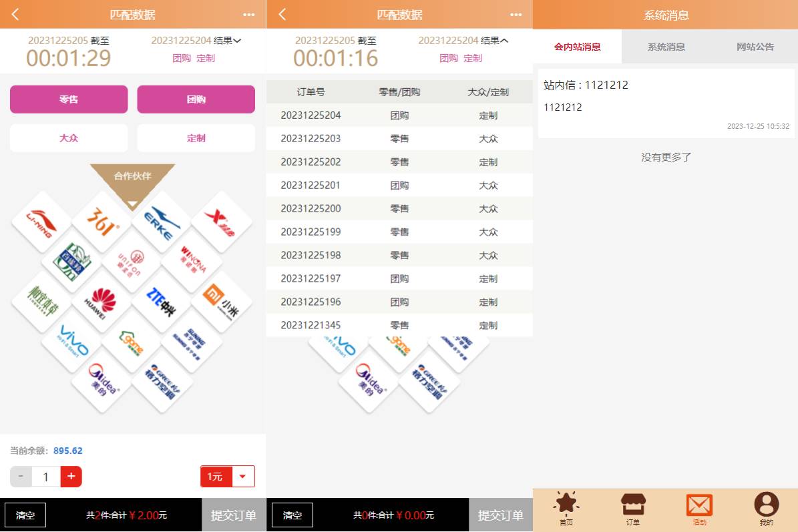Switch to the 系统消息 tab
Screen dimensions: 798x532
click(x=666, y=47)
